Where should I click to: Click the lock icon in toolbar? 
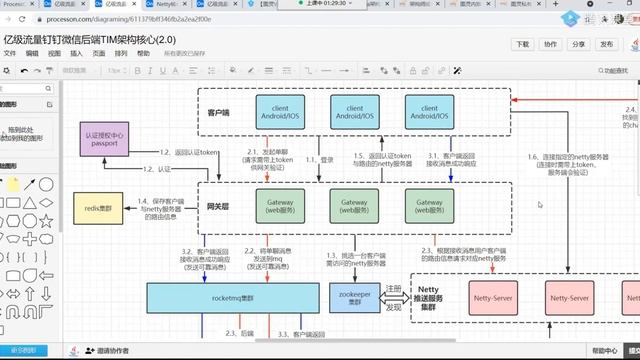[x=413, y=71]
